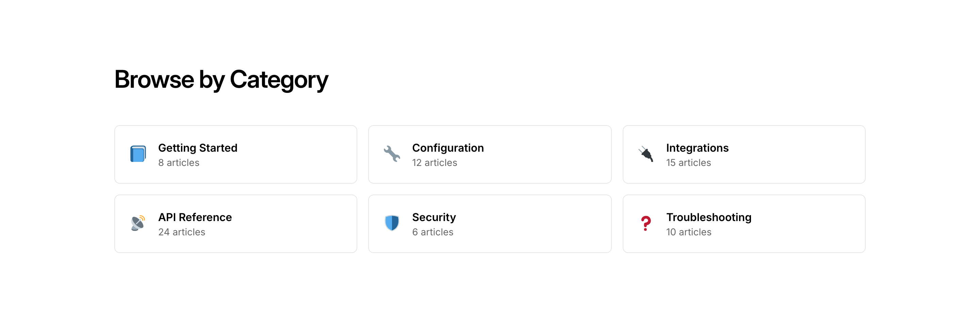Click the "6 articles" count text
The width and height of the screenshot is (980, 319).
click(432, 232)
